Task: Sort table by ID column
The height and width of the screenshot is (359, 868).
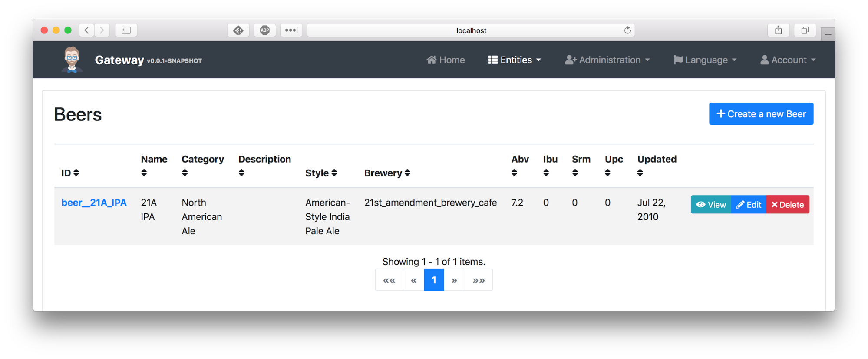Action: pos(70,173)
